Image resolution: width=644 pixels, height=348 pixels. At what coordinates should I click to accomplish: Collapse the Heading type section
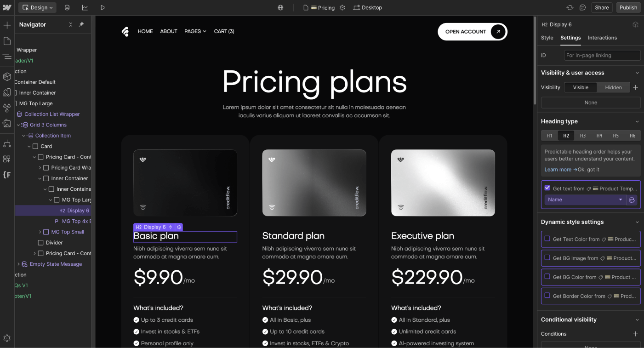[x=637, y=121]
